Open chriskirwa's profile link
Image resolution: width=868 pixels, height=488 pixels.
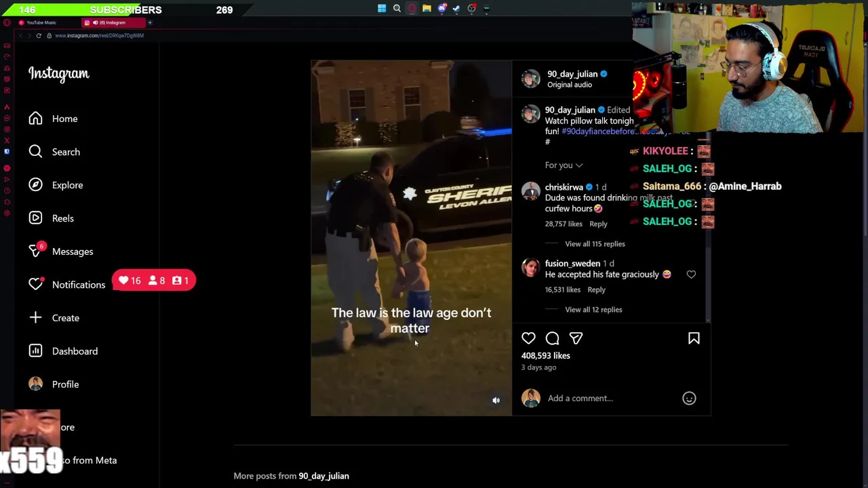point(564,187)
